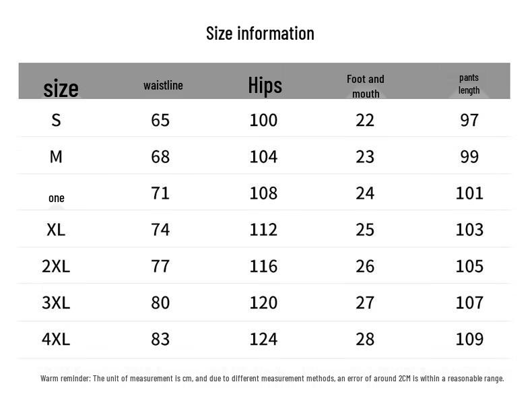The width and height of the screenshot is (532, 413).
Task: Select the 4XL size row label
Action: [x=56, y=339]
